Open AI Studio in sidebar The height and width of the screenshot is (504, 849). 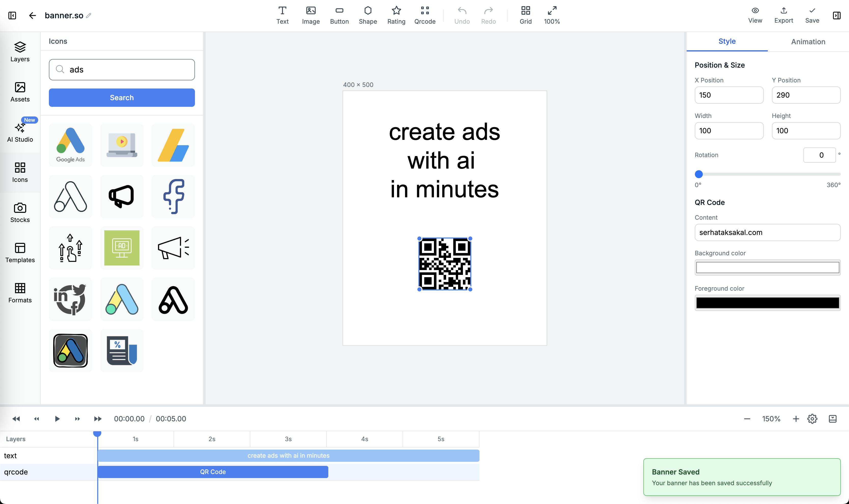(x=20, y=132)
